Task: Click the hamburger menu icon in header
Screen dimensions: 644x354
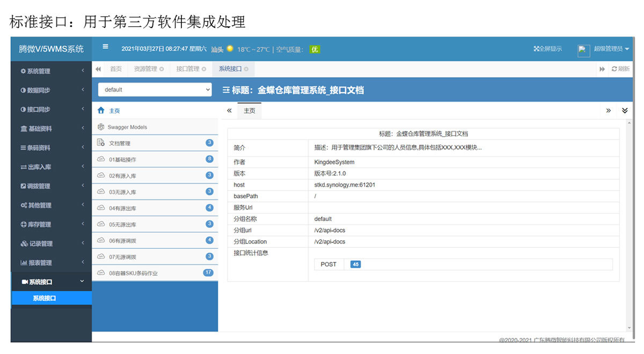Action: (105, 47)
